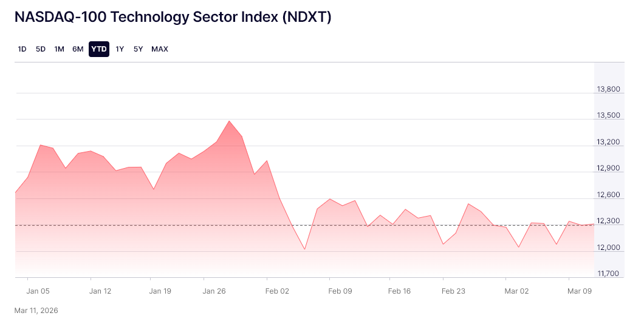Click the 12,300 price level label
Screen dimensions: 644x327
click(x=608, y=221)
